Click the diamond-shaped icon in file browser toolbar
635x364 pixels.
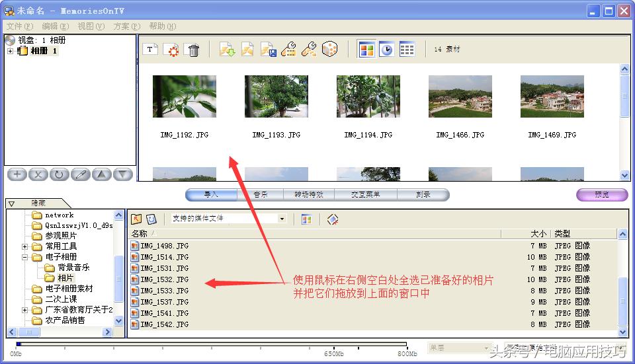pos(333,219)
